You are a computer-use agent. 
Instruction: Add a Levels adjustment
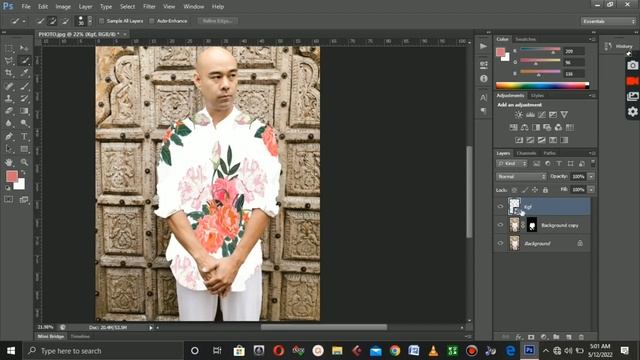[x=530, y=115]
